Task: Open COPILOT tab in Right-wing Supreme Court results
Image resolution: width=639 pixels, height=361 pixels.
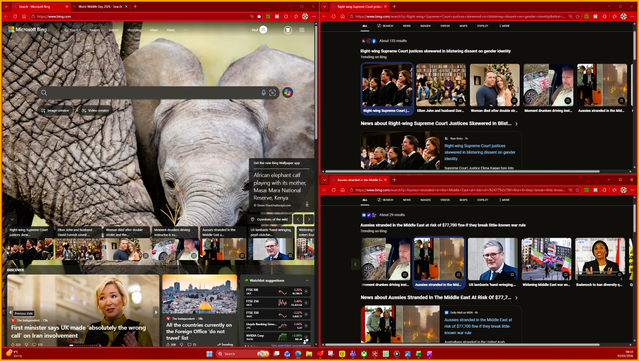Action: (483, 26)
